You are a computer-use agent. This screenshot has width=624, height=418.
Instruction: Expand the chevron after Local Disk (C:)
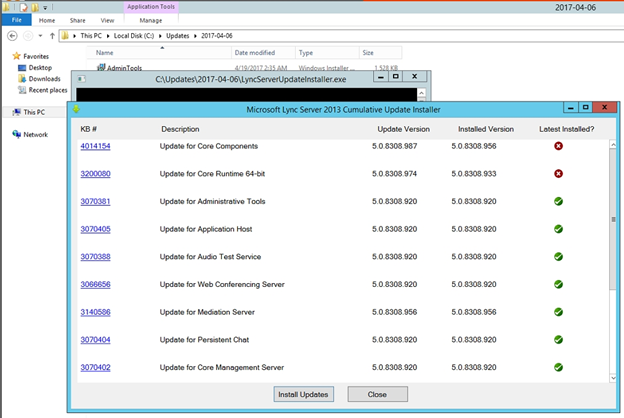click(160, 36)
